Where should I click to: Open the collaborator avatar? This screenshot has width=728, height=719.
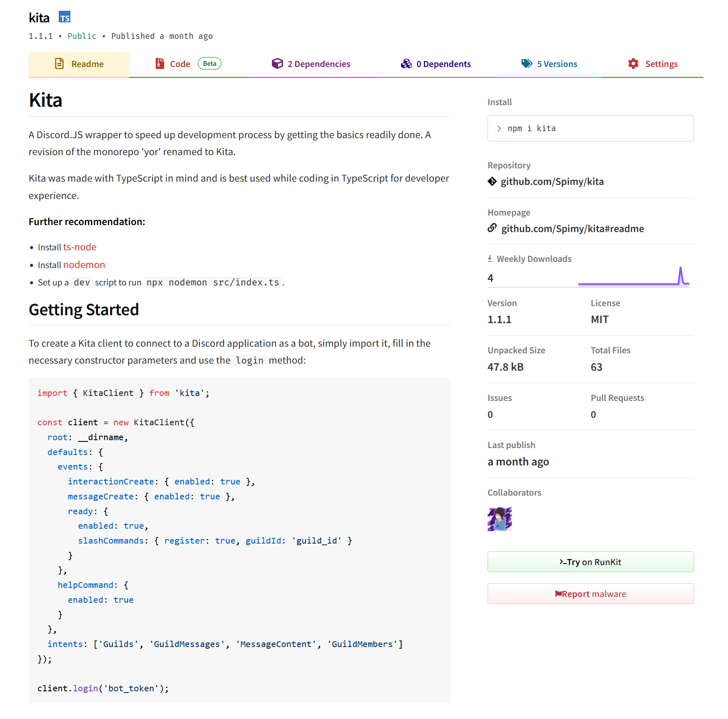tap(500, 519)
